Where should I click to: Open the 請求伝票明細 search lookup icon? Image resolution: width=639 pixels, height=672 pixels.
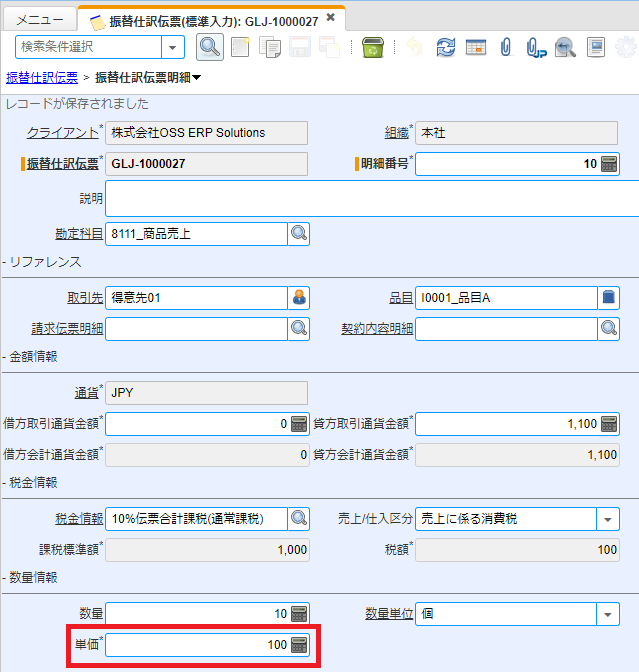(299, 329)
